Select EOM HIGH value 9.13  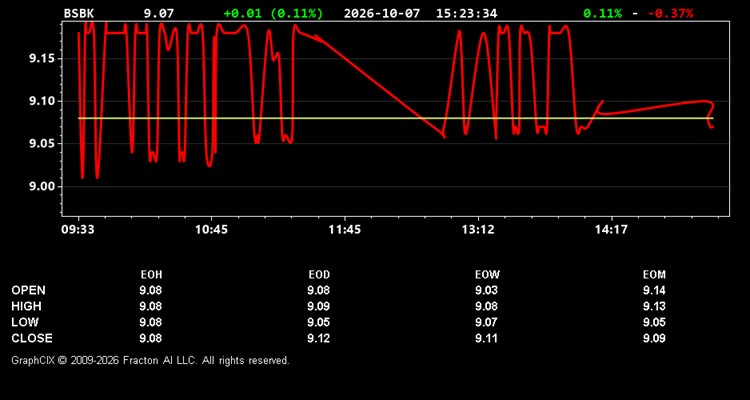[654, 306]
